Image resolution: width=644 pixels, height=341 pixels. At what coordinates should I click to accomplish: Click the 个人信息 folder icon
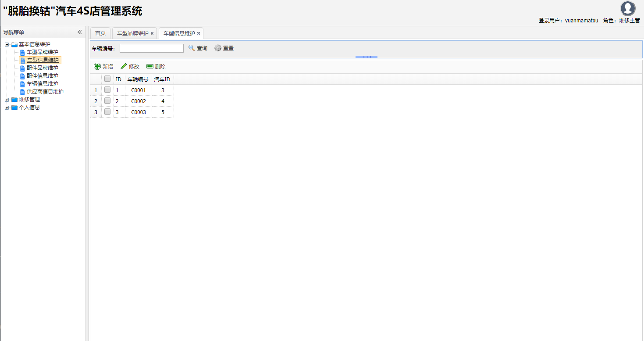(14, 108)
